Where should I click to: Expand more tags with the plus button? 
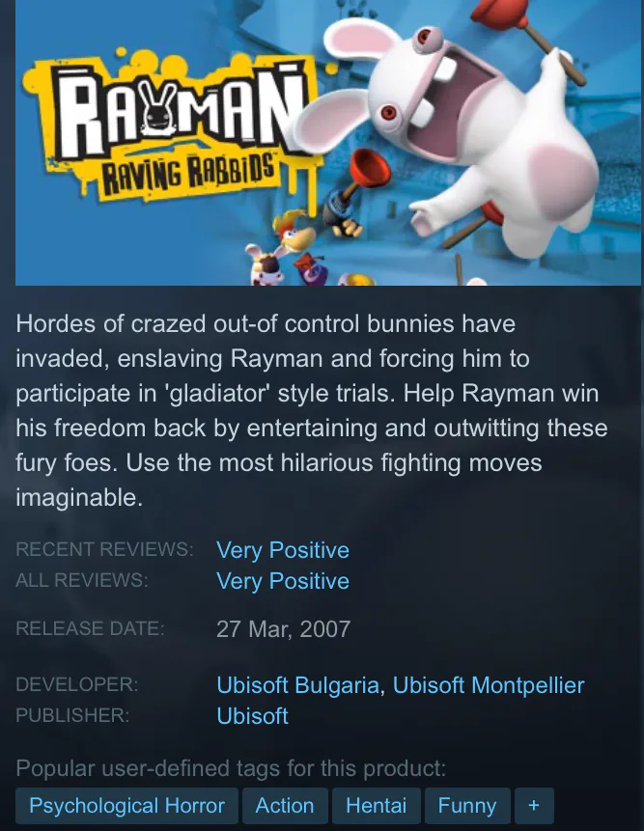534,806
